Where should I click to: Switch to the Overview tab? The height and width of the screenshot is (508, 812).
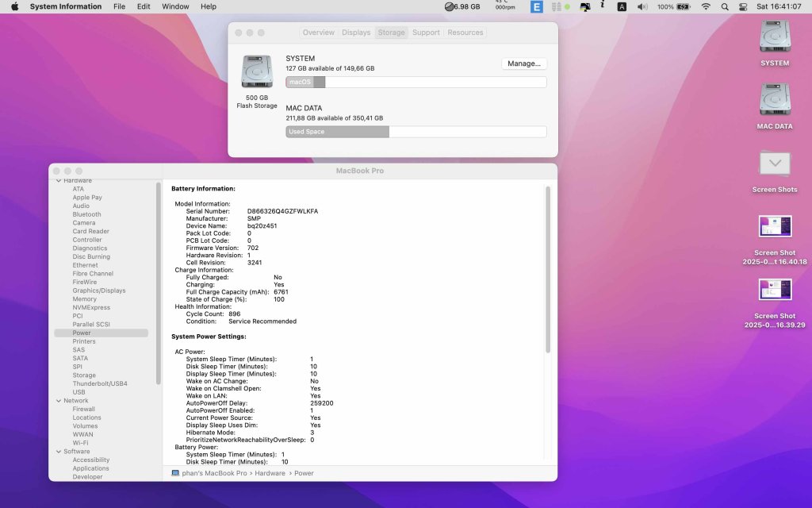coord(318,33)
